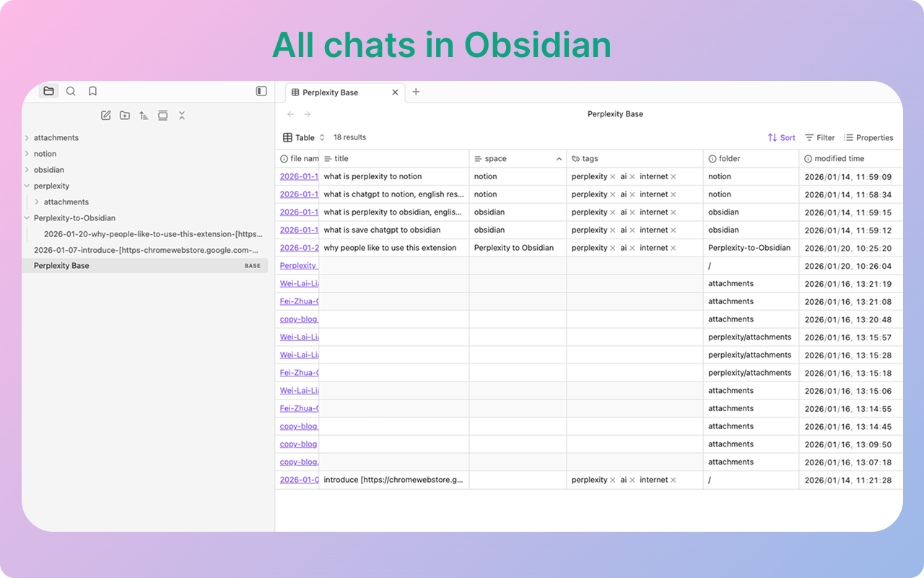Click the modified time column header
This screenshot has width=924, height=578.
click(851, 158)
